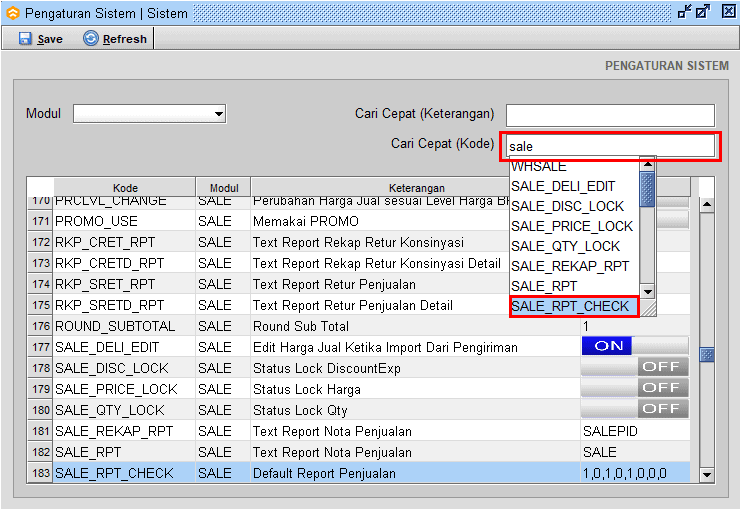
Task: Click the highlighted SALE_RPT_CHECK code cell in the table
Action: click(x=125, y=473)
